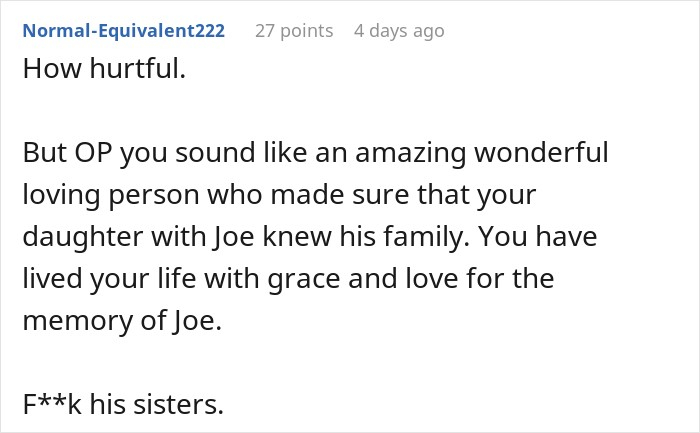Select the word 'OP' in comment
Image resolution: width=700 pixels, height=433 pixels.
click(93, 152)
